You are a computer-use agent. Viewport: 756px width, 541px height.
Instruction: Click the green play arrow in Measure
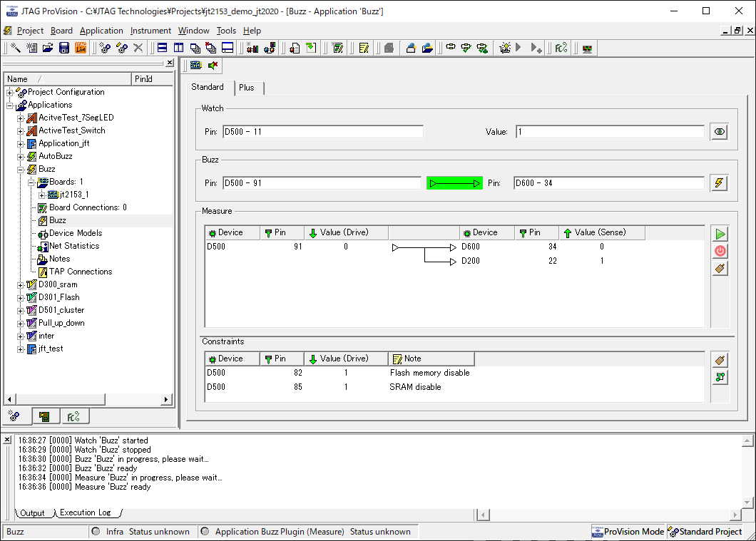[720, 234]
